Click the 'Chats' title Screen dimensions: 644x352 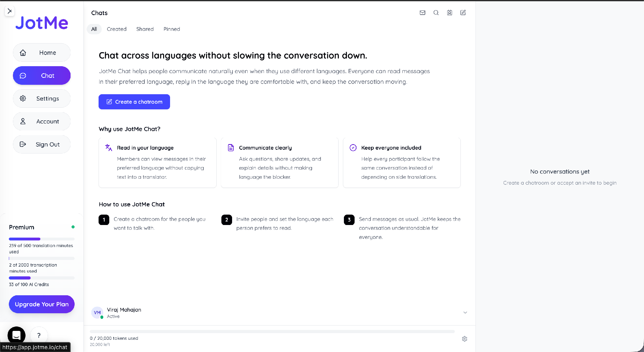click(99, 13)
